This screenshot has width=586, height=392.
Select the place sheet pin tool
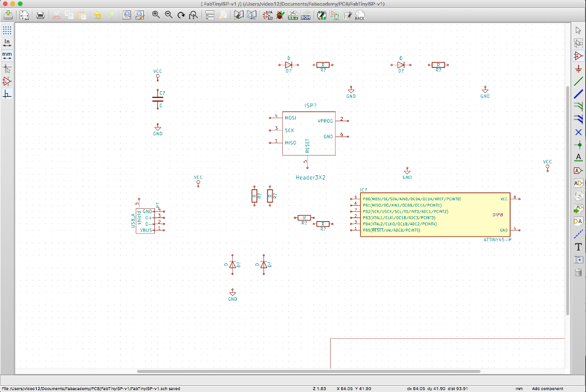click(579, 221)
